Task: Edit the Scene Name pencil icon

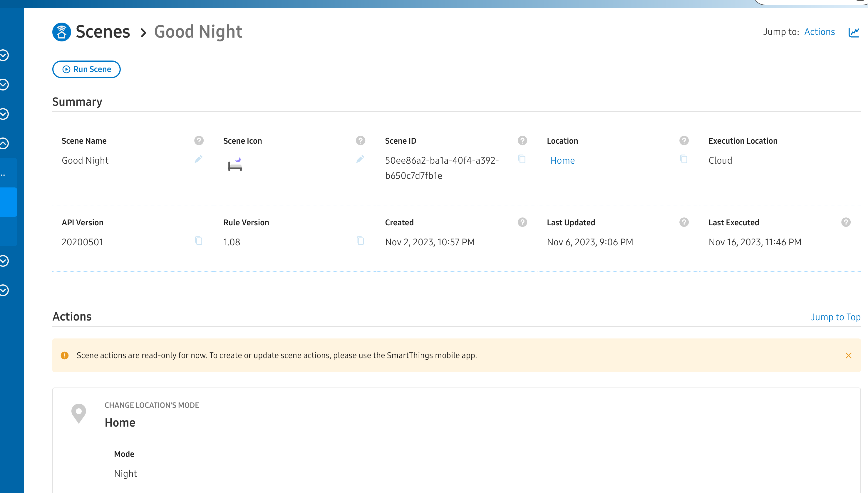Action: [199, 159]
